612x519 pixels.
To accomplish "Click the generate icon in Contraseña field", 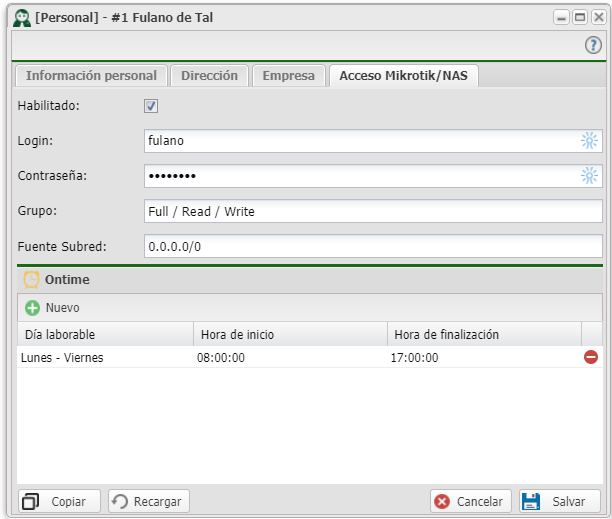I will [x=590, y=176].
